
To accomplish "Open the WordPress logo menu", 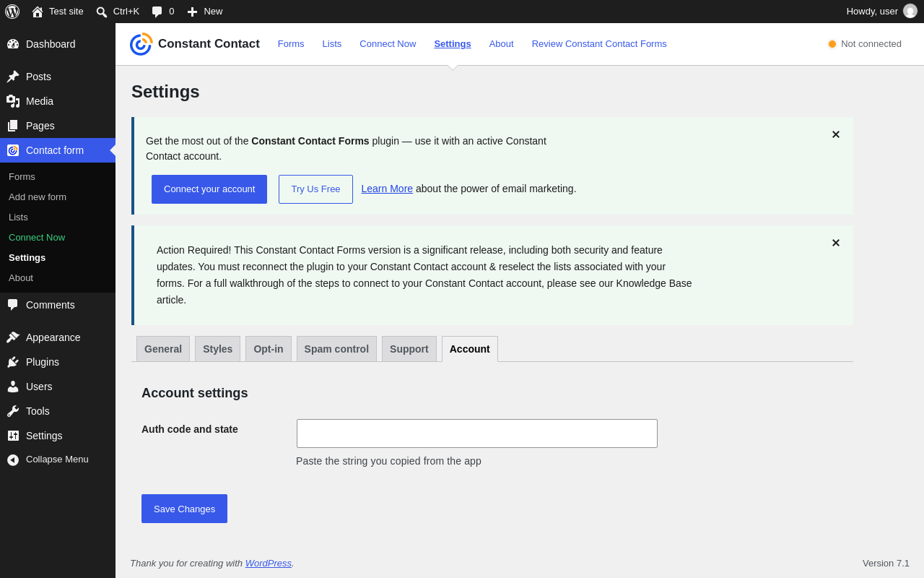I will (12, 12).
